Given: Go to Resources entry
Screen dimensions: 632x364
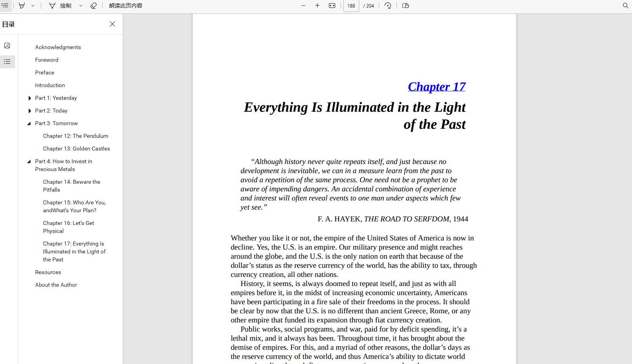Looking at the screenshot, I should click(x=48, y=272).
